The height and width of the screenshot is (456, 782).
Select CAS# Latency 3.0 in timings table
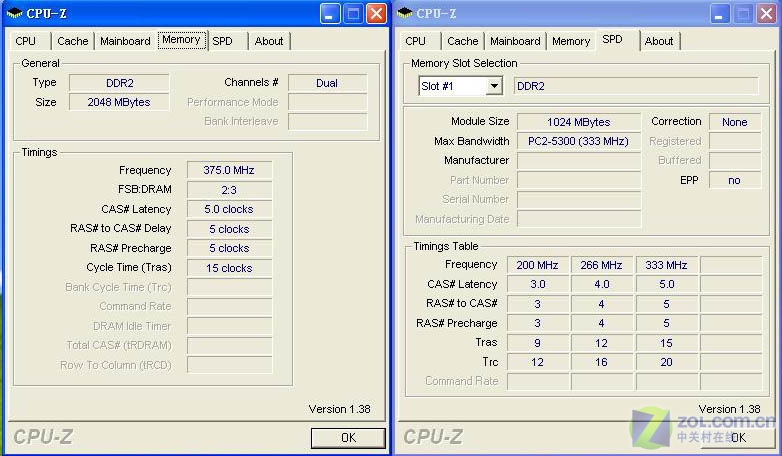(x=538, y=284)
